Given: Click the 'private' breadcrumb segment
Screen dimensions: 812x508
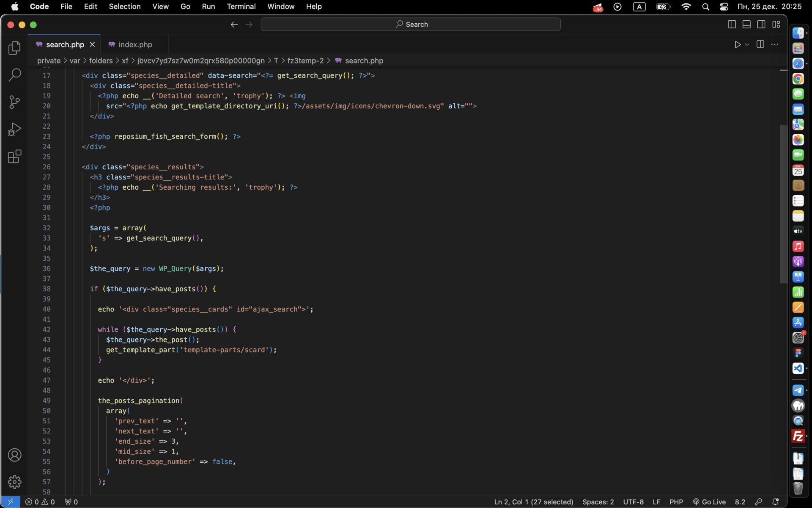Looking at the screenshot, I should coord(49,61).
